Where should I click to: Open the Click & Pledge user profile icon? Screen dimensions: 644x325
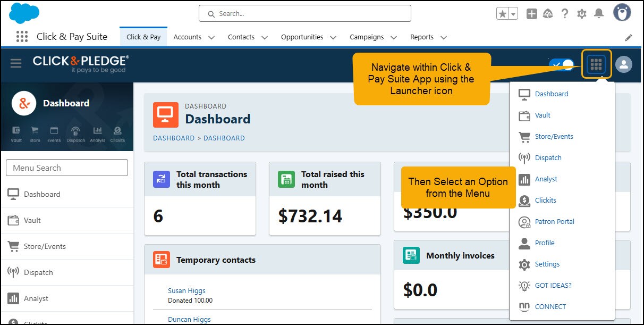click(624, 64)
